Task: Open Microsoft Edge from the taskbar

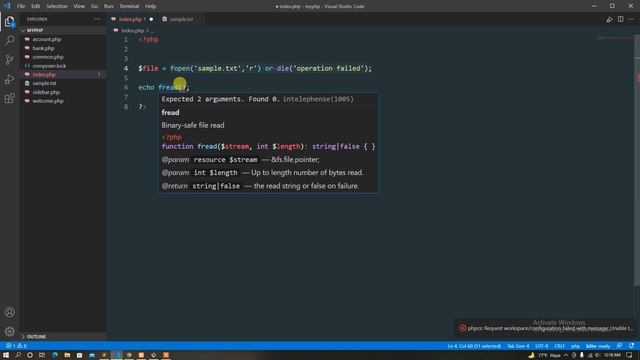Action: pyautogui.click(x=55, y=355)
